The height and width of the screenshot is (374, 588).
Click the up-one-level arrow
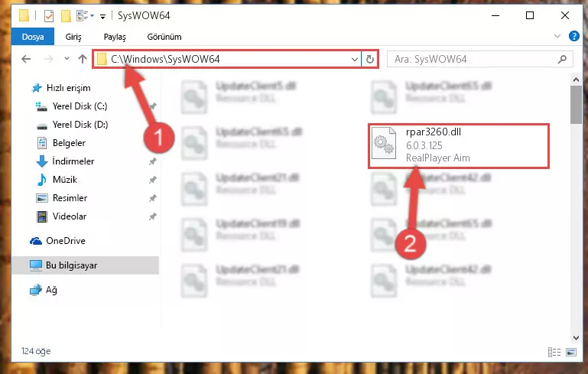pyautogui.click(x=83, y=59)
